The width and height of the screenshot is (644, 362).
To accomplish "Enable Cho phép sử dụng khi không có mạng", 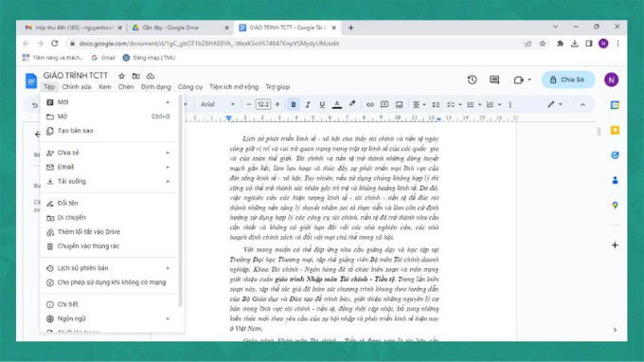I will coord(109,282).
